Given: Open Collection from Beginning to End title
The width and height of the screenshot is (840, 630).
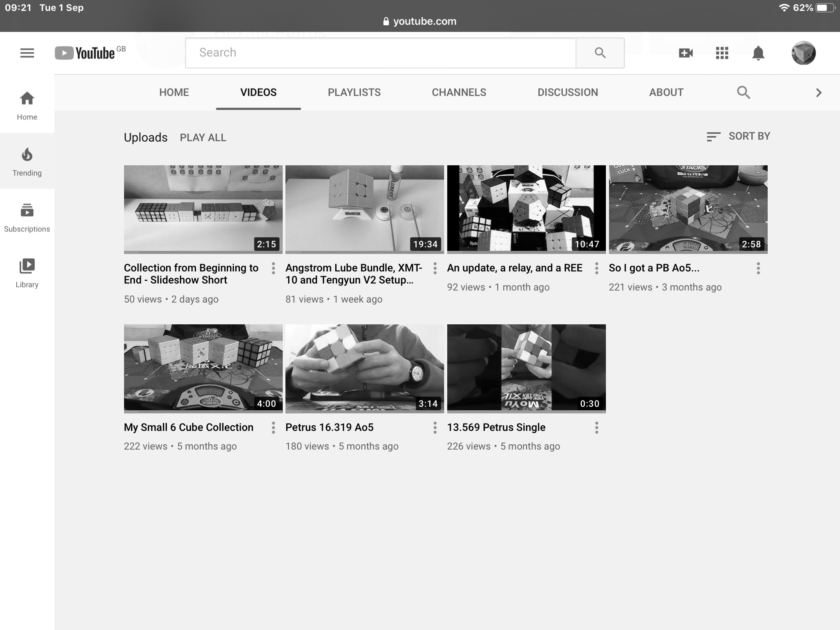Looking at the screenshot, I should pyautogui.click(x=191, y=274).
